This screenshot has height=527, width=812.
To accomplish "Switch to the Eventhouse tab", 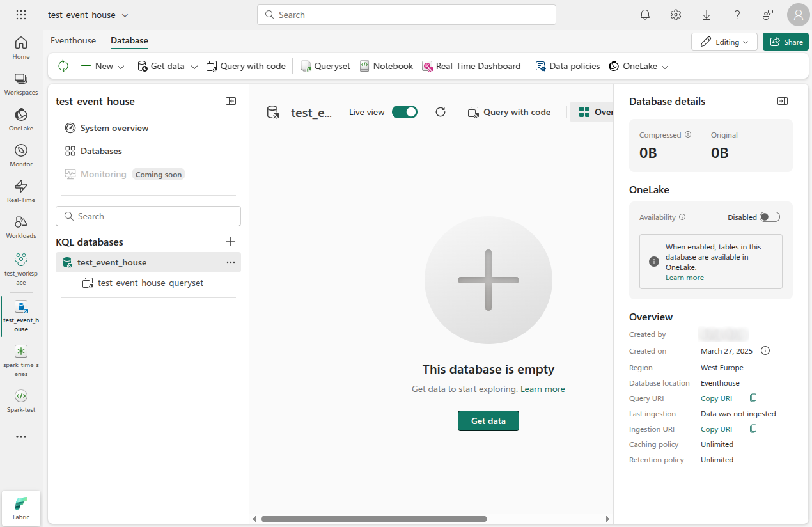I will pos(72,40).
